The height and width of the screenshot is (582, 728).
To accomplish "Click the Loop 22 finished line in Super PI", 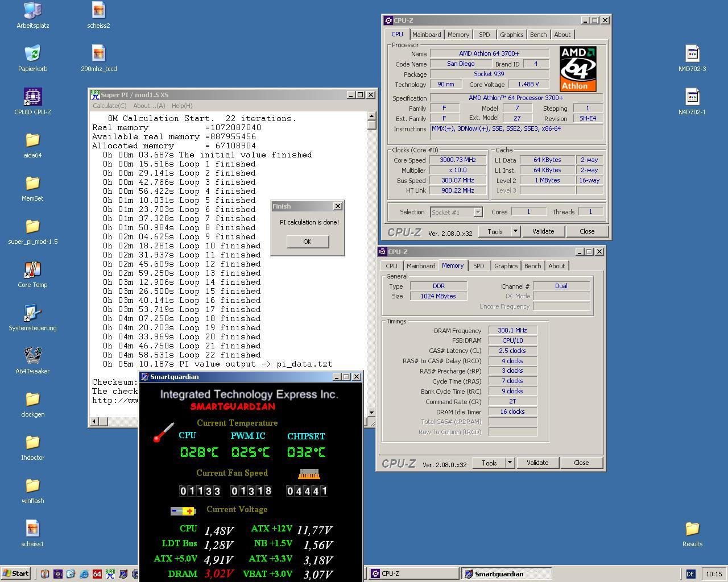I will click(182, 355).
